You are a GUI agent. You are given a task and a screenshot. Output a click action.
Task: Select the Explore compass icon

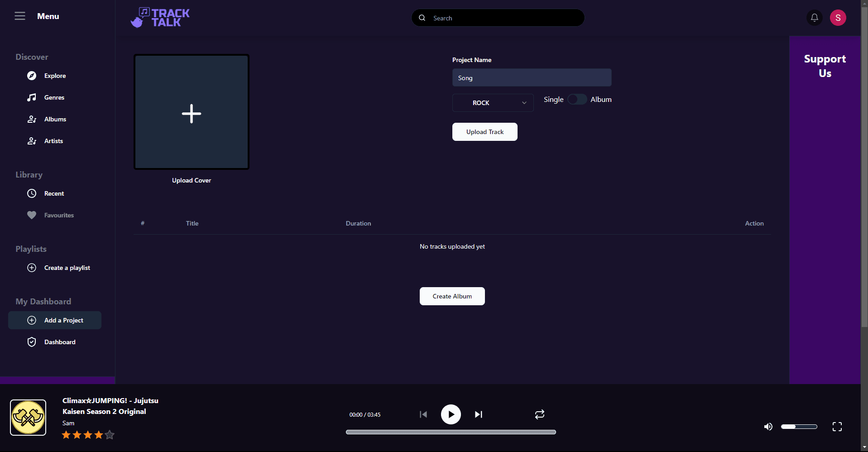point(31,76)
